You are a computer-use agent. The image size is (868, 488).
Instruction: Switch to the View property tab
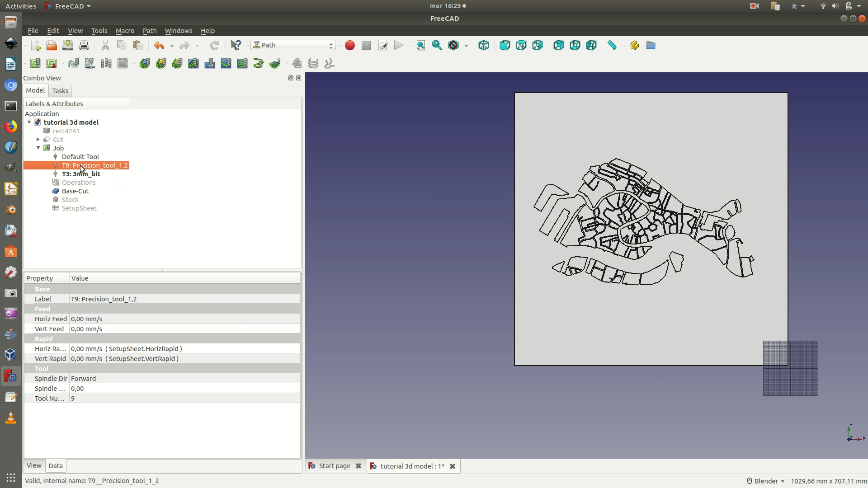34,465
